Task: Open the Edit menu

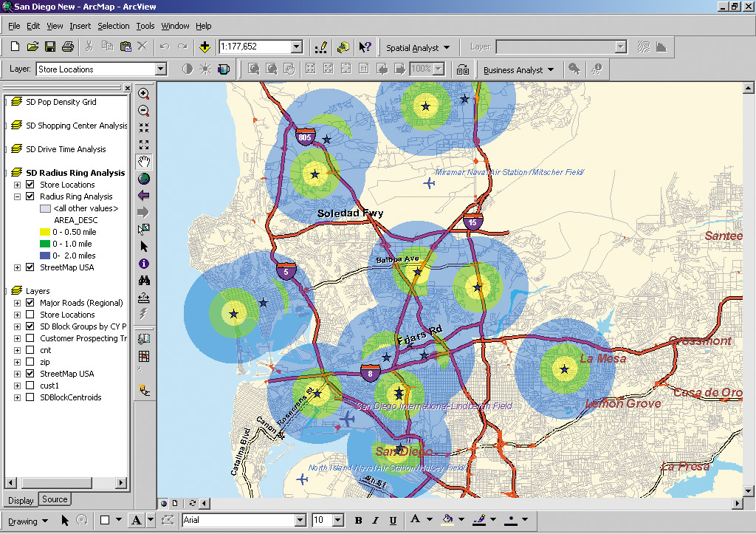Action: pyautogui.click(x=32, y=26)
